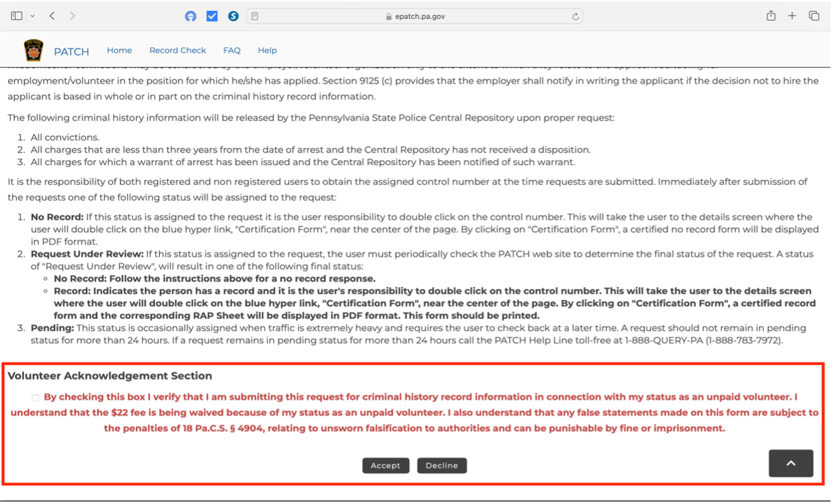Open the FAQ page

[232, 50]
